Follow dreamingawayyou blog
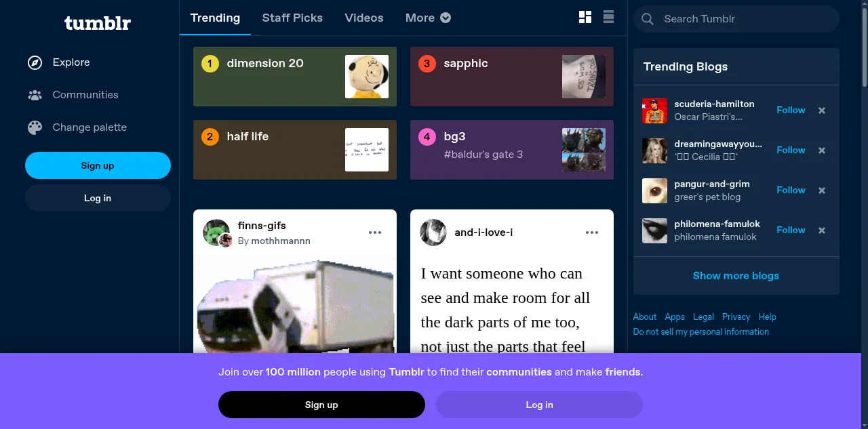This screenshot has width=868, height=429. tap(791, 150)
